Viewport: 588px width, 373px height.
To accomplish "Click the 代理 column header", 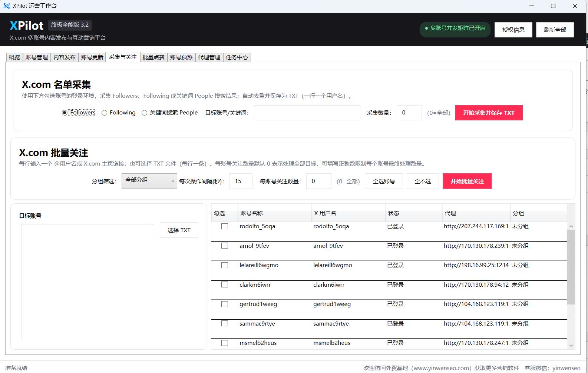I will [x=476, y=213].
